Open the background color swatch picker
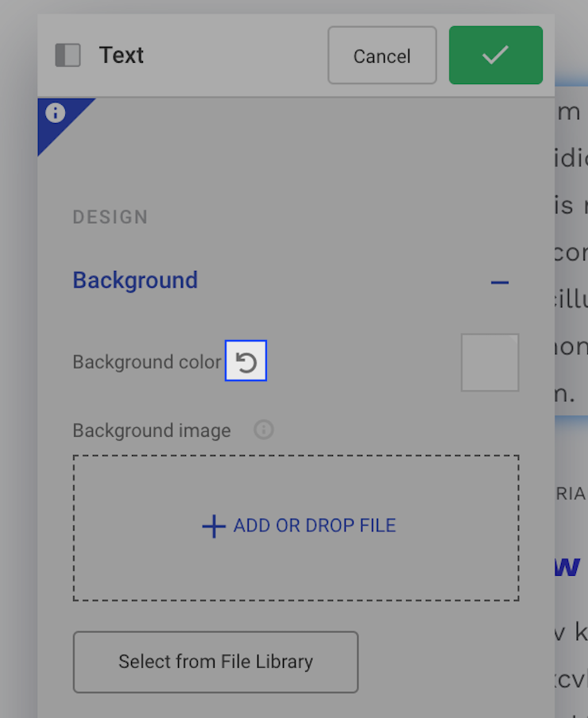This screenshot has height=718, width=588. click(489, 362)
